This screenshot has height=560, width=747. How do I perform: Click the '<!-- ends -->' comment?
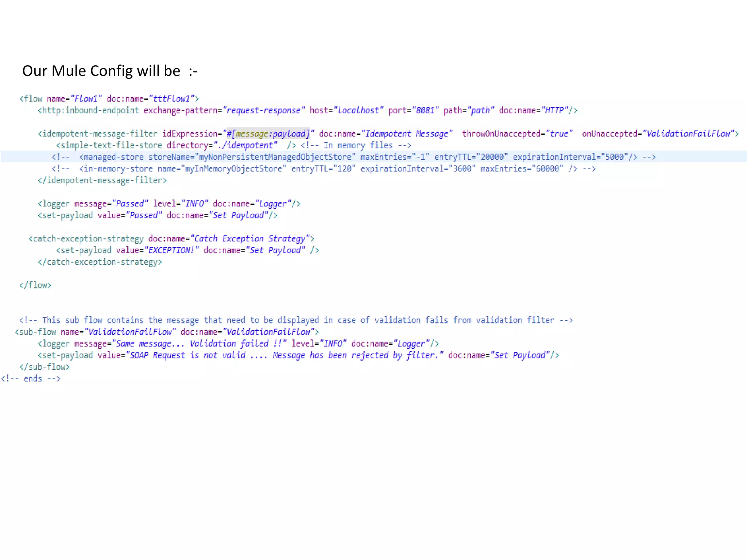[31, 378]
